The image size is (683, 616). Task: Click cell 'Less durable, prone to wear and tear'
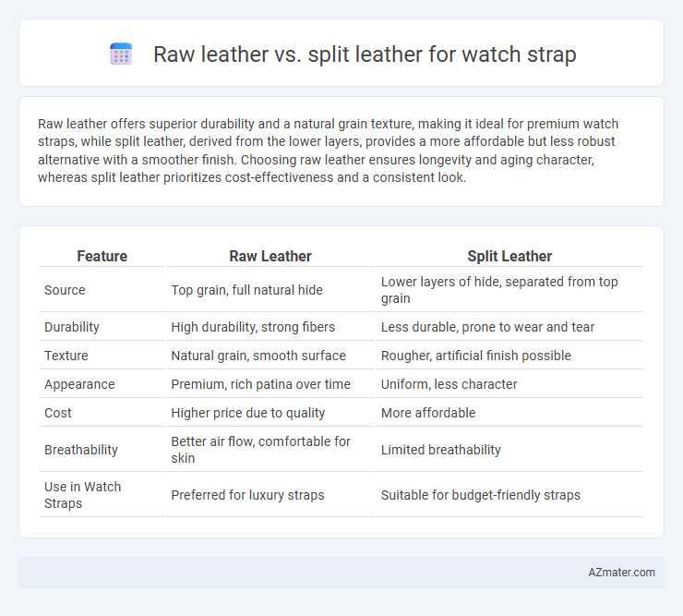[x=487, y=327]
